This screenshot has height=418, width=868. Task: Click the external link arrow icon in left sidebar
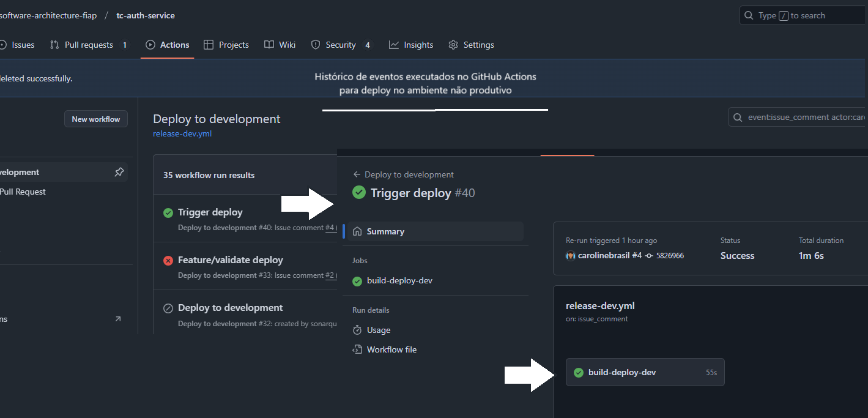click(x=118, y=319)
